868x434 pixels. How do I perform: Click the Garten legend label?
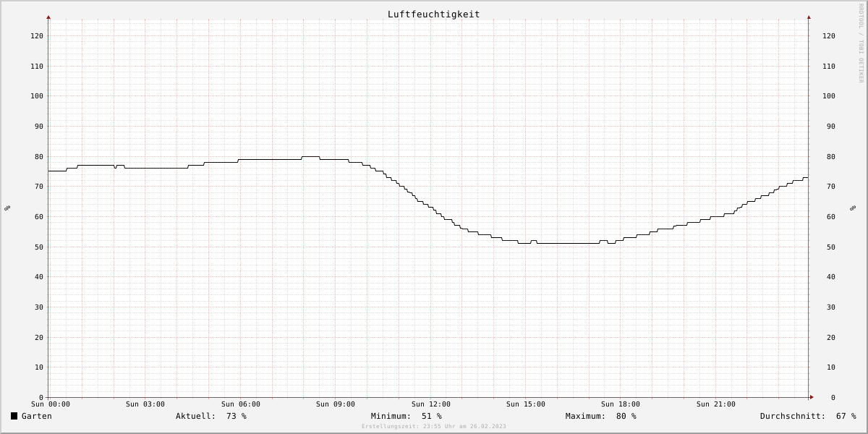37,416
